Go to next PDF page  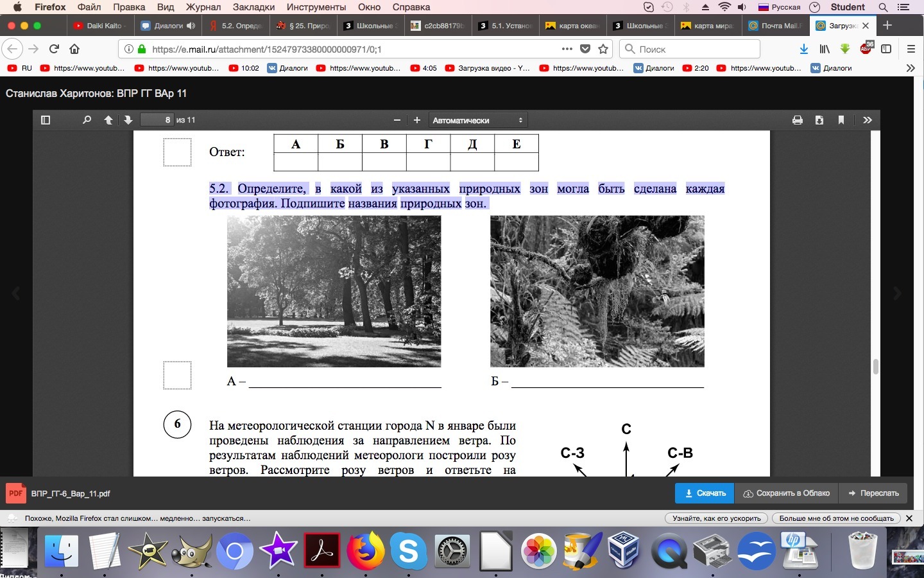128,120
